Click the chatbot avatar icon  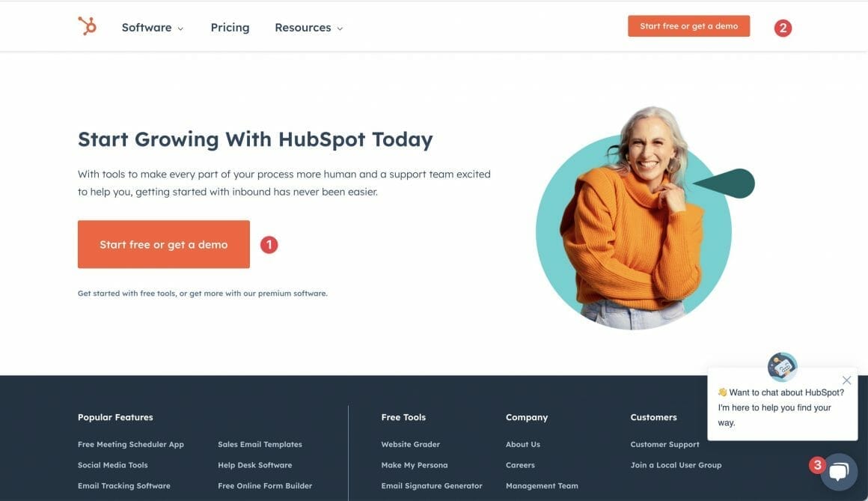pos(782,366)
